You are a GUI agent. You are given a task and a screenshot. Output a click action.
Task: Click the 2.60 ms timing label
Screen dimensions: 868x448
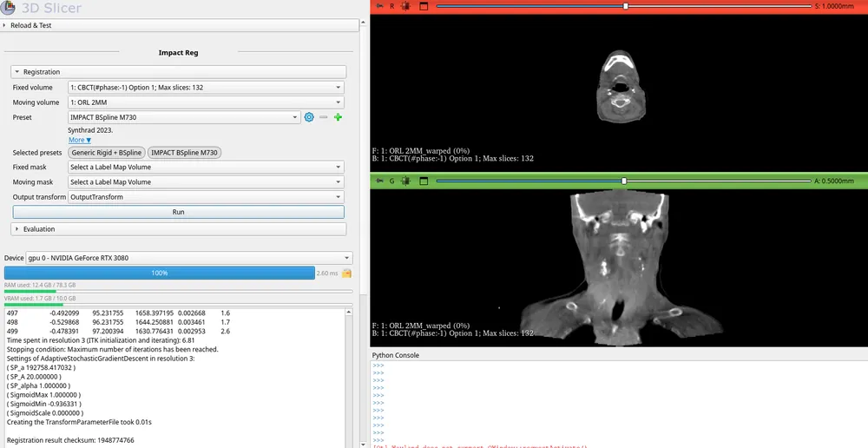pyautogui.click(x=327, y=273)
